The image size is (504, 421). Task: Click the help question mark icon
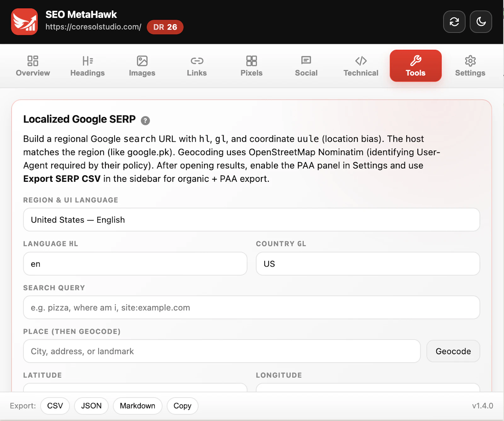pos(145,120)
